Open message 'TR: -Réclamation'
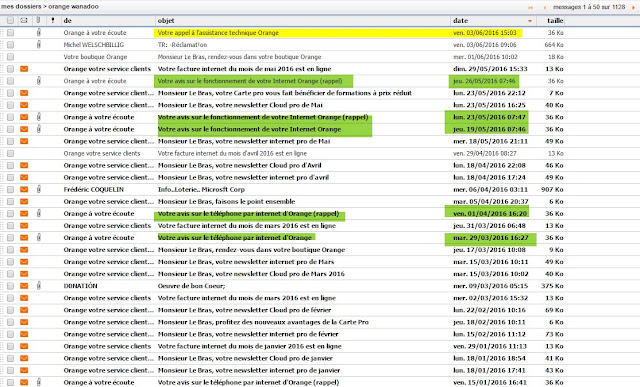 coord(182,44)
